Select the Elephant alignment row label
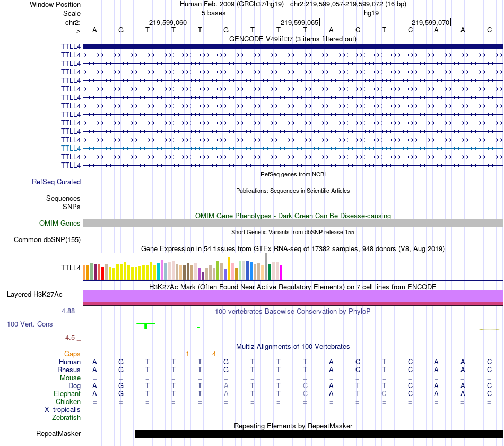 [x=67, y=393]
